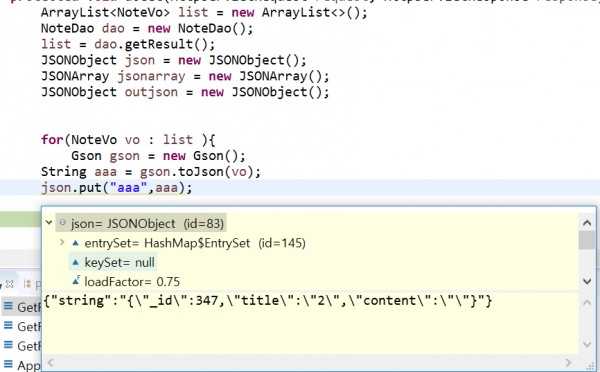Click the circle icon beside json= JSONObject
The width and height of the screenshot is (600, 372).
coord(63,222)
